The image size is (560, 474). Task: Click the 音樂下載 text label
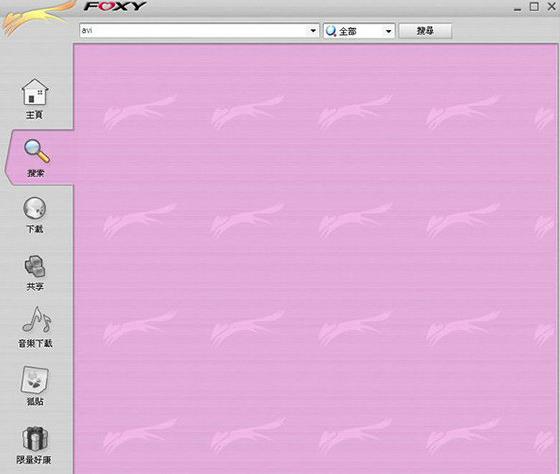tap(35, 343)
